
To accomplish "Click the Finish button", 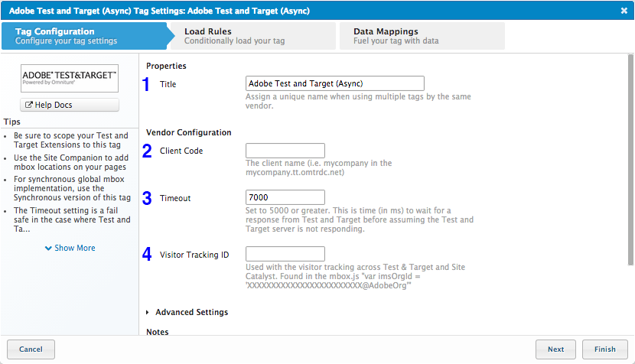I will click(604, 349).
